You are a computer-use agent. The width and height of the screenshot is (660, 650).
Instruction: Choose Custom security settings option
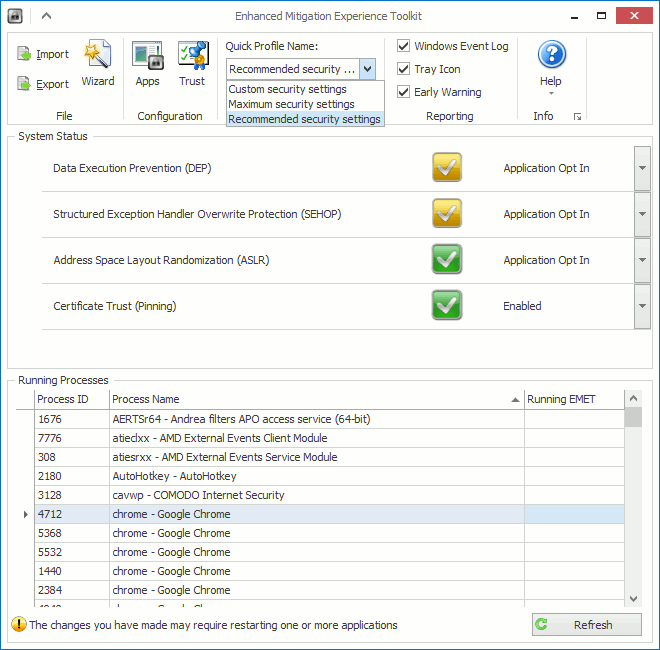(x=287, y=89)
